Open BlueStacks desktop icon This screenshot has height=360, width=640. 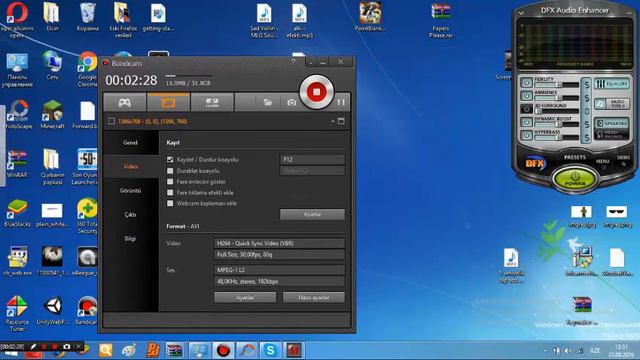coord(17,213)
